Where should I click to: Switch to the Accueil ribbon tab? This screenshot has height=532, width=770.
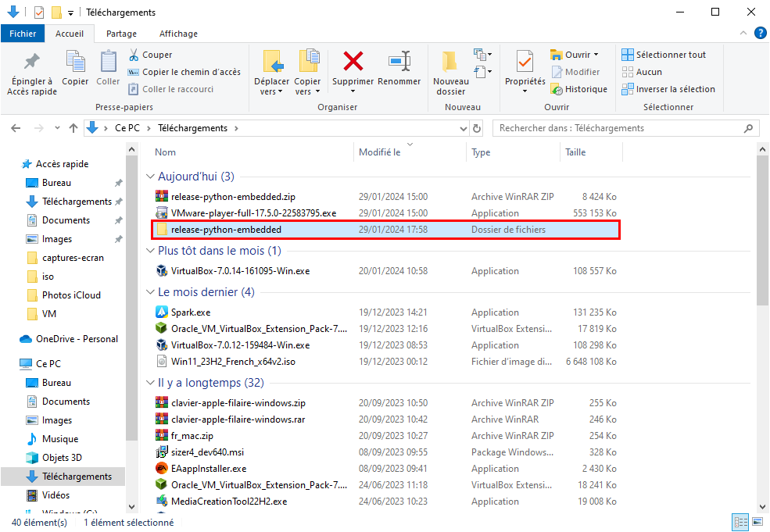coord(70,34)
